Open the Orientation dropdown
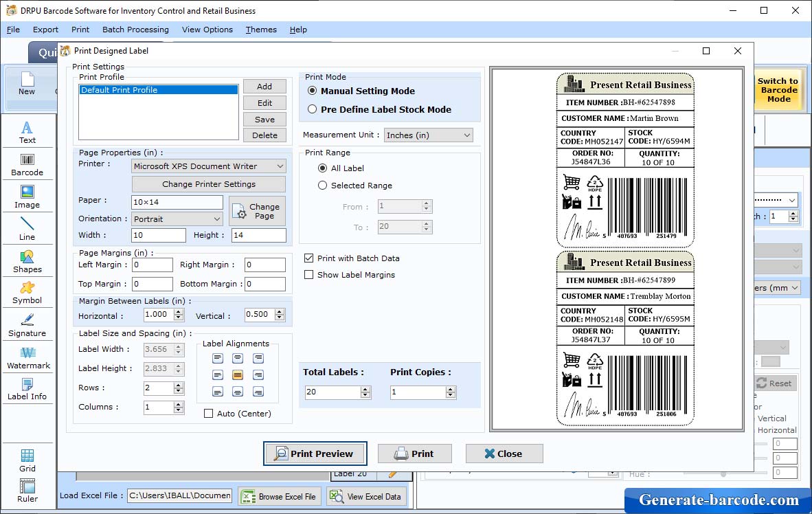Viewport: 812px width, 514px height. 177,219
